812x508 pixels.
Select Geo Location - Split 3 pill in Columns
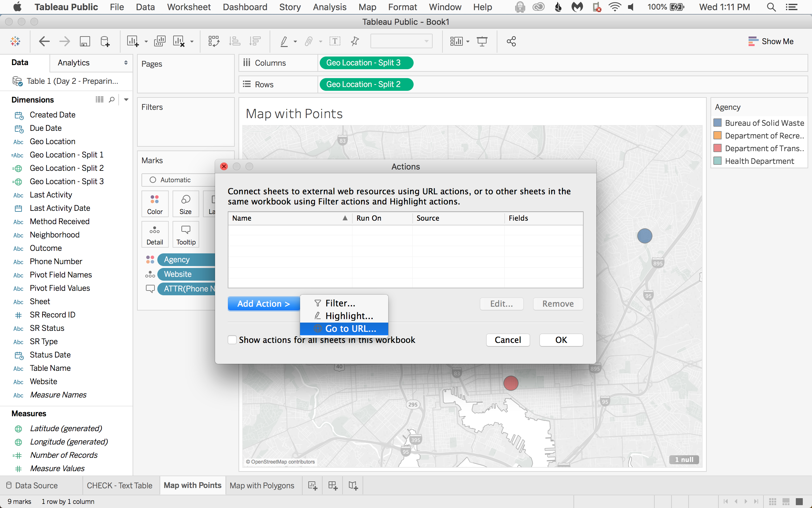click(x=366, y=63)
